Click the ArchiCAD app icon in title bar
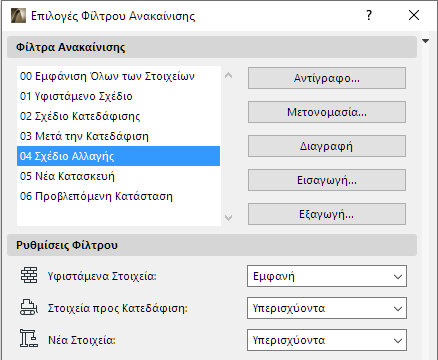 (x=18, y=16)
